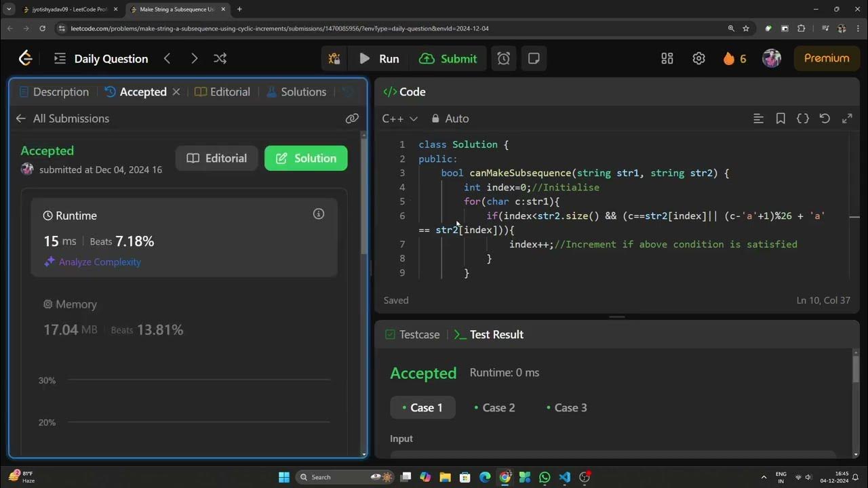
Task: Open the C++ language dropdown
Action: click(399, 118)
